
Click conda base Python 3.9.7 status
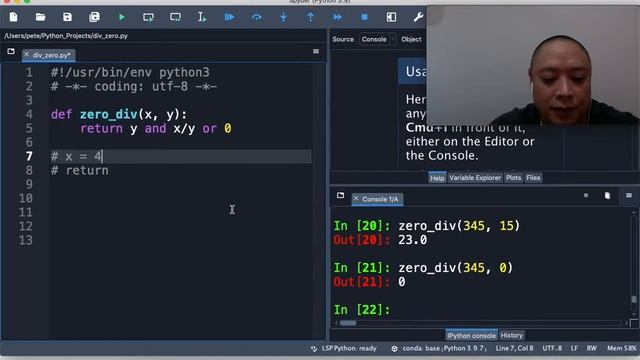pyautogui.click(x=439, y=349)
